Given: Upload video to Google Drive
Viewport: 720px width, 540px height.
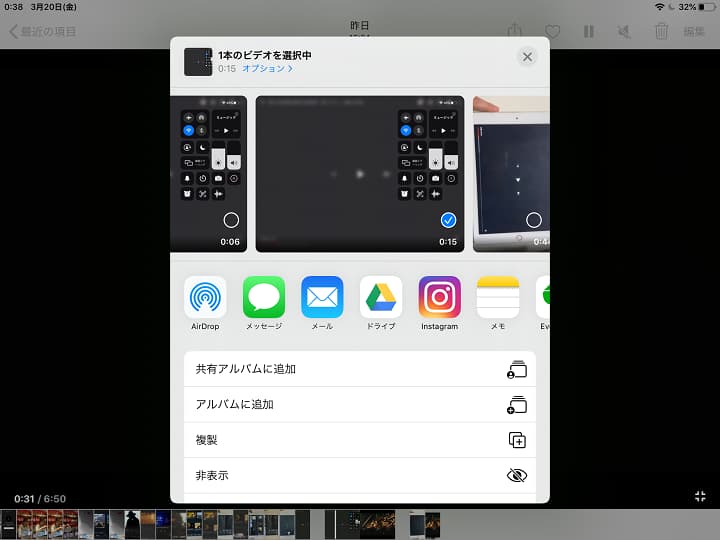Looking at the screenshot, I should click(x=381, y=297).
